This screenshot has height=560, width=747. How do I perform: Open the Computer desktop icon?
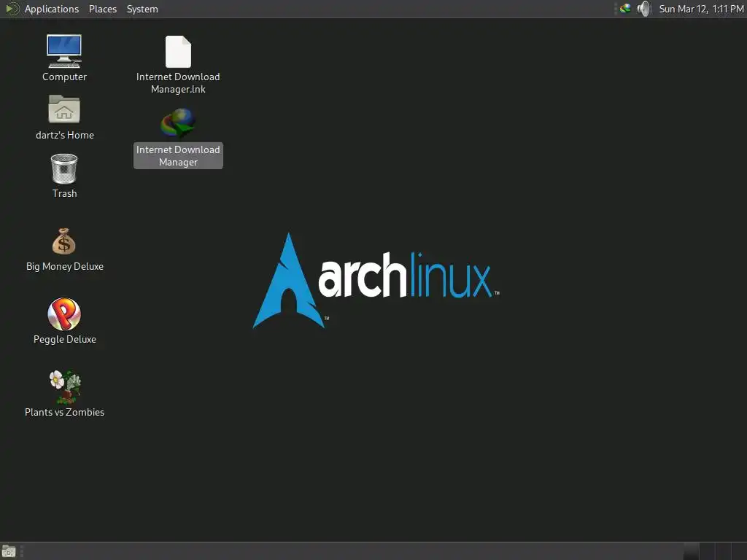pyautogui.click(x=64, y=51)
